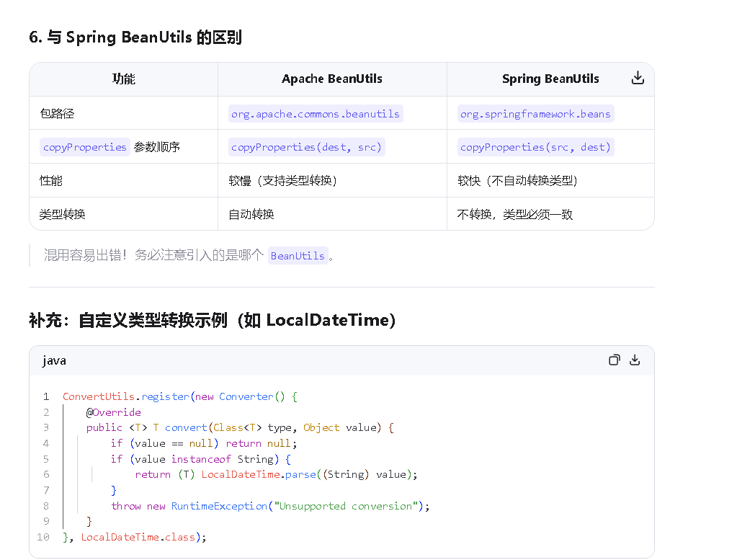Click 较快（不自动转换类型）cell
Screen dimensions: 755x560
(517, 181)
